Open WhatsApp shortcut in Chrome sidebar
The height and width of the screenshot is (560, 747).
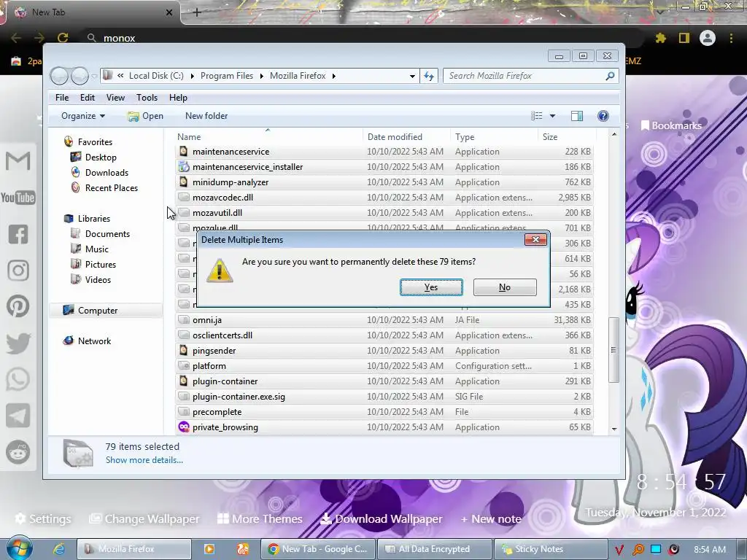click(18, 379)
